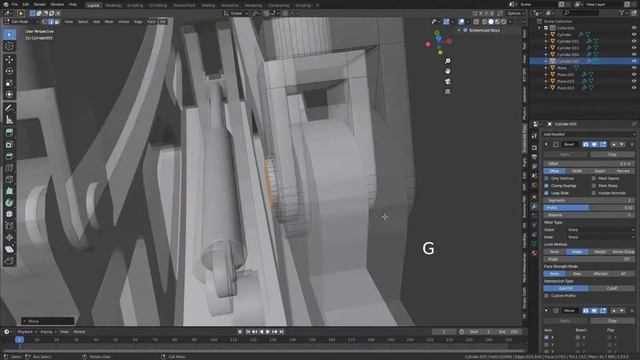
Task: Open the File menu
Action: pyautogui.click(x=15, y=4)
